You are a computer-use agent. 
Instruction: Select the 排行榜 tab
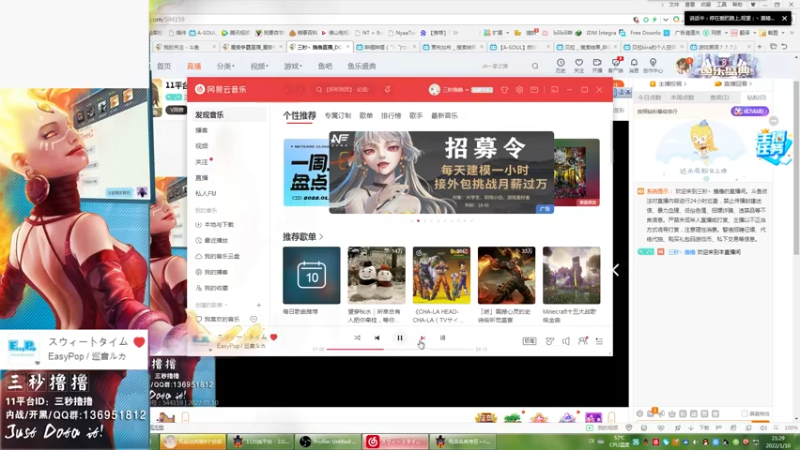point(391,116)
